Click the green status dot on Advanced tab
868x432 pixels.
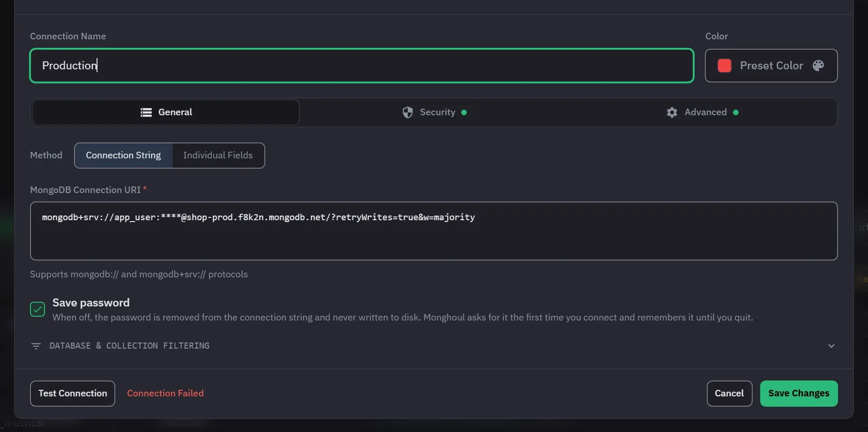(736, 112)
